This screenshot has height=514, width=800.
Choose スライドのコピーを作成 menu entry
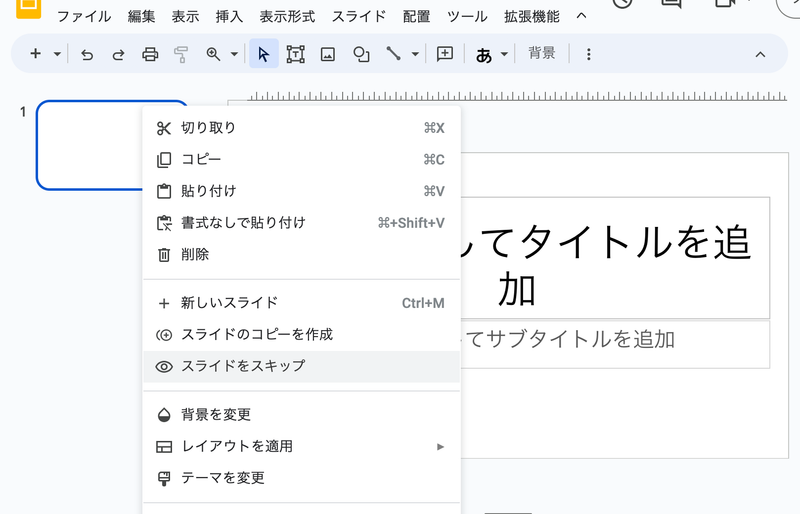click(302, 334)
